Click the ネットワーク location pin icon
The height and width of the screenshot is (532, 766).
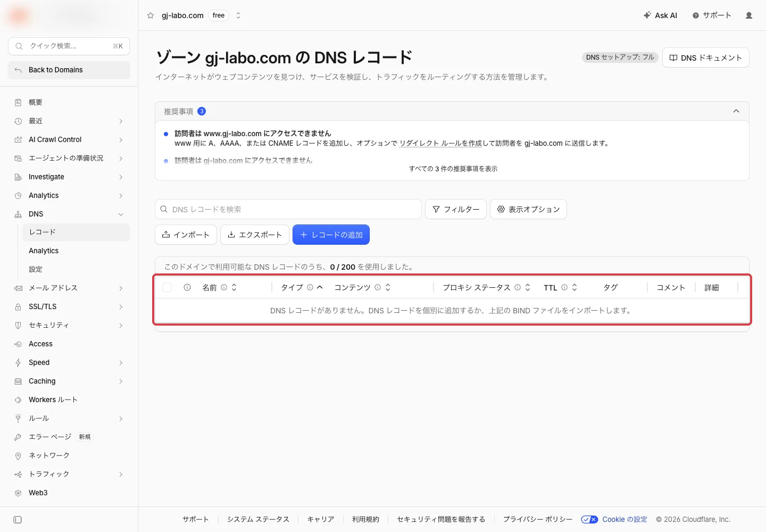[x=18, y=456]
